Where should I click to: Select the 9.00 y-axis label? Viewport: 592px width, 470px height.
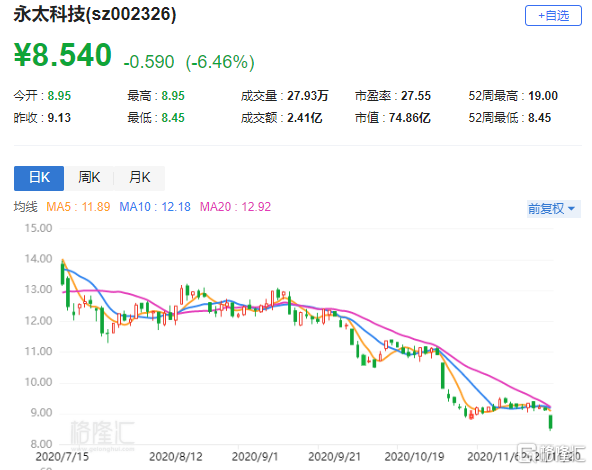tap(41, 413)
